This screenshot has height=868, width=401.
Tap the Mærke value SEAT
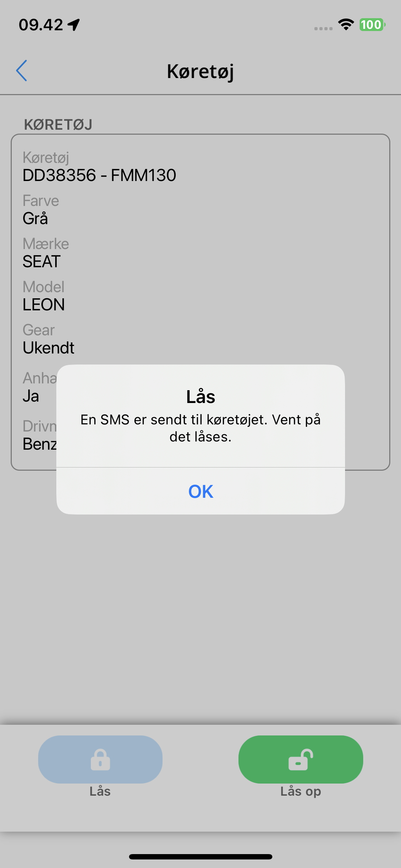click(x=41, y=262)
